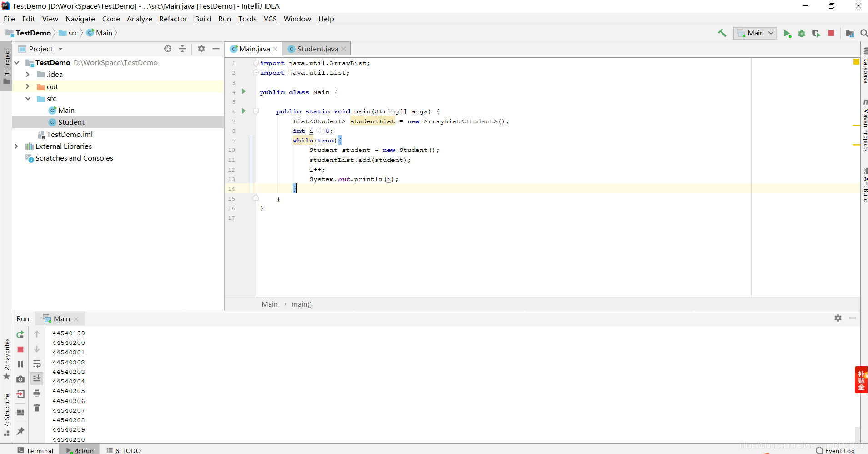Dump threads with camera icon
Screen dimensions: 868x454
[x=20, y=379]
